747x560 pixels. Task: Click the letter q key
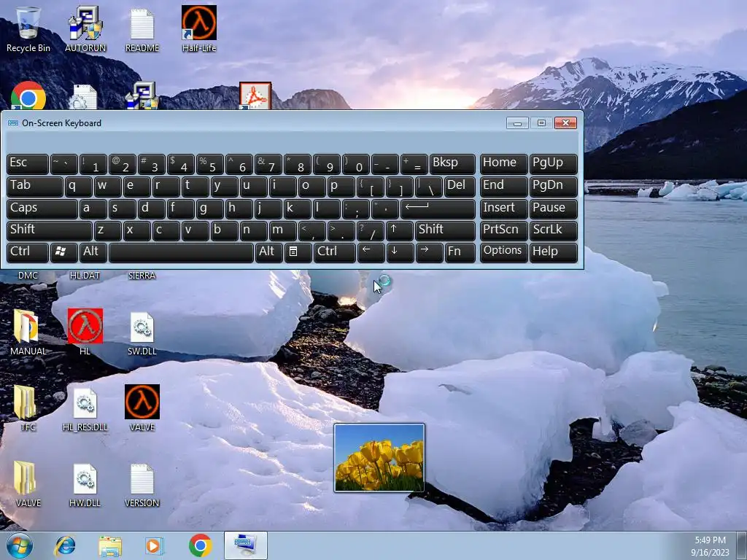coord(79,187)
